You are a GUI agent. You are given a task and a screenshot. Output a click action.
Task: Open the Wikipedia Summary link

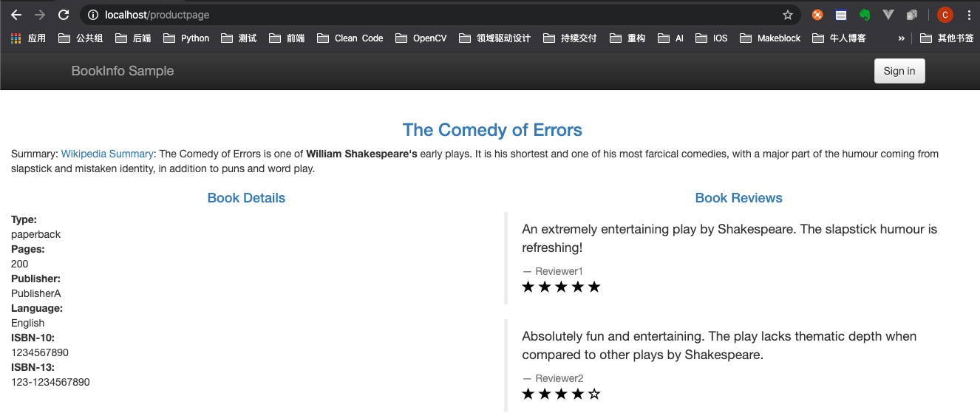click(x=107, y=154)
